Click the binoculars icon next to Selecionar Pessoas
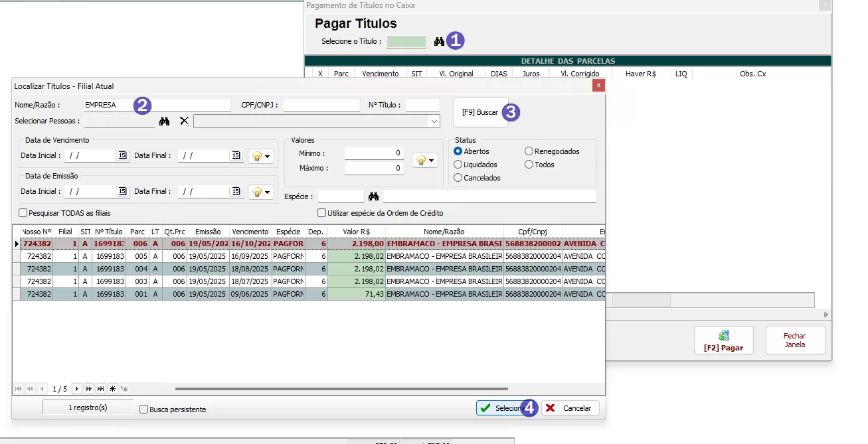Screen dimensions: 868x444 165,121
